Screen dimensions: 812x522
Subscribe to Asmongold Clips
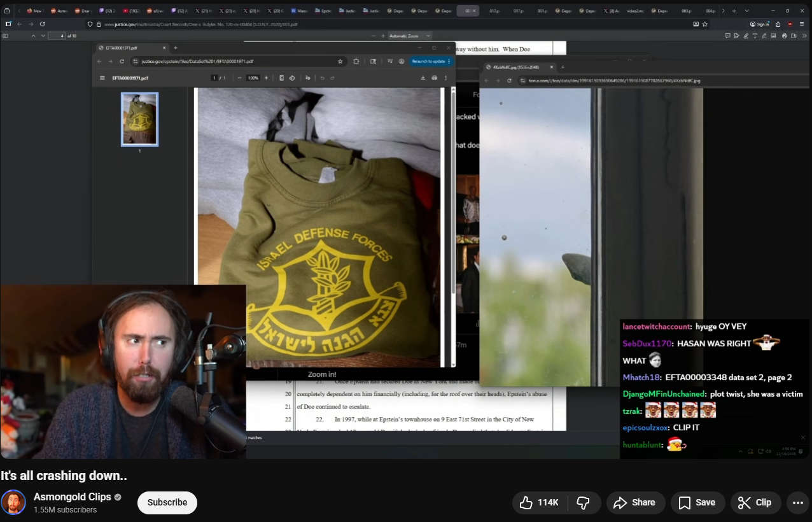pos(167,502)
